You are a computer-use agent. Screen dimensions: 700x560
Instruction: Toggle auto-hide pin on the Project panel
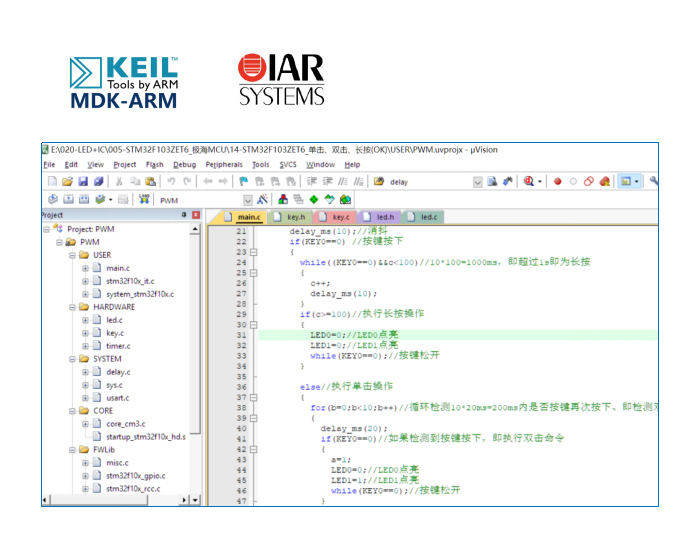tap(184, 215)
